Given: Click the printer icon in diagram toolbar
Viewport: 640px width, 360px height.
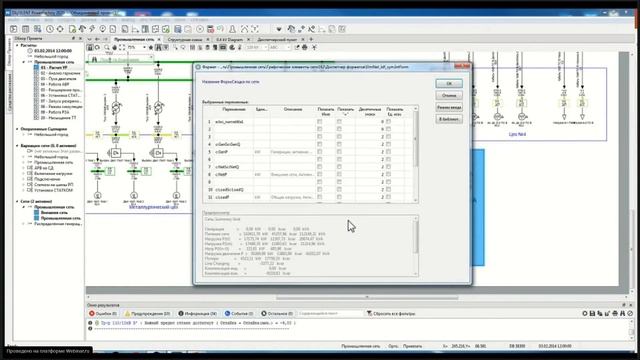Looking at the screenshot, I should coord(304,48).
